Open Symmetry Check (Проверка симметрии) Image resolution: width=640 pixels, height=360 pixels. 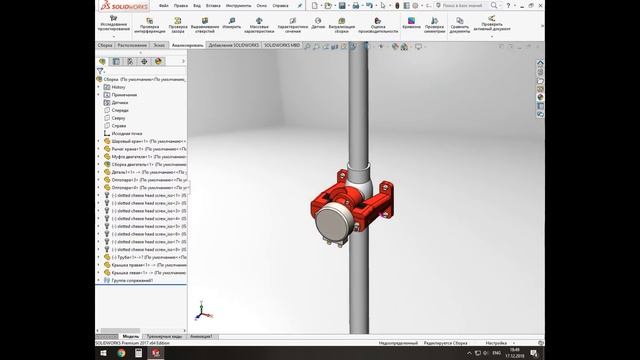coord(434,24)
